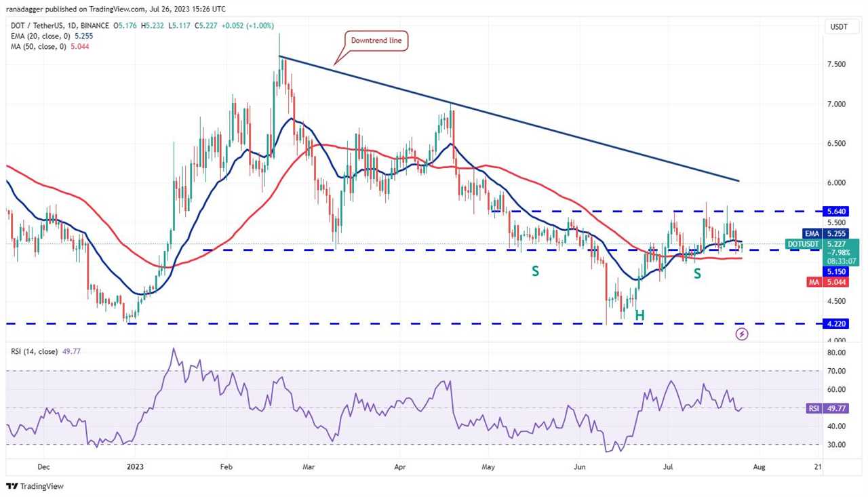Click the green H head label
868x497 pixels.
pos(639,316)
